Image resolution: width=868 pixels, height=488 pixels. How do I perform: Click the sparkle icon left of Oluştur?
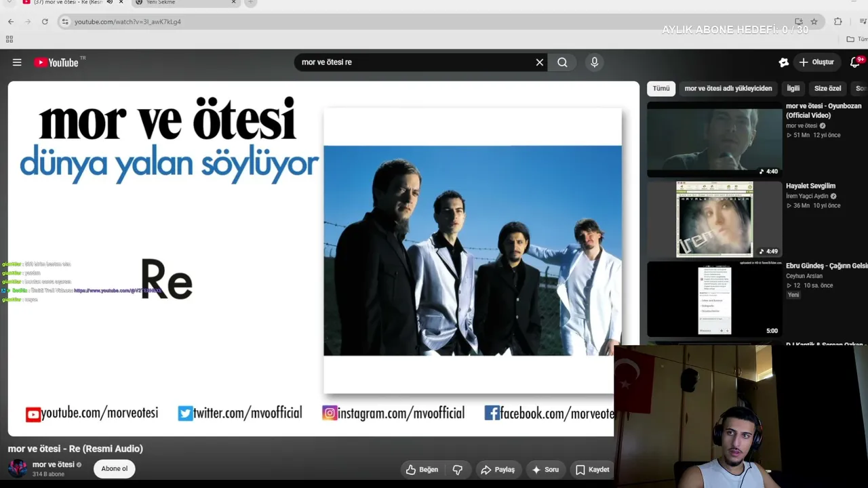click(x=784, y=62)
